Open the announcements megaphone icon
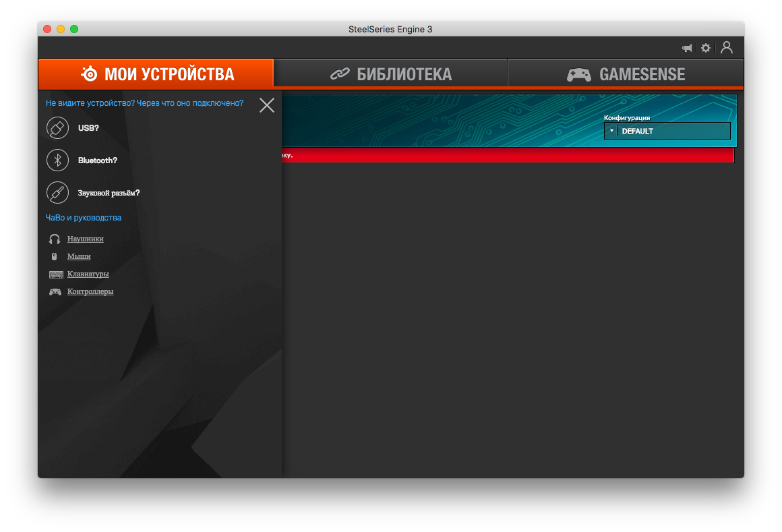The height and width of the screenshot is (532, 782). 687,48
